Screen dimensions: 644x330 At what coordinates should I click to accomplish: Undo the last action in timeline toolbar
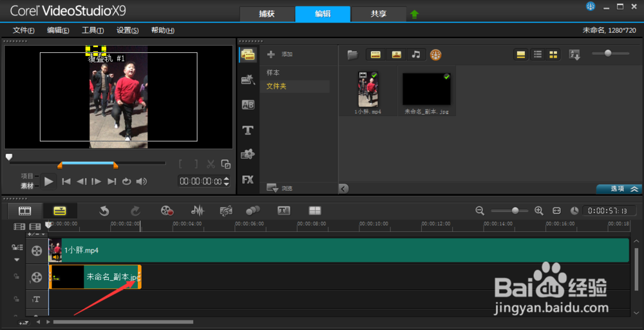(104, 211)
